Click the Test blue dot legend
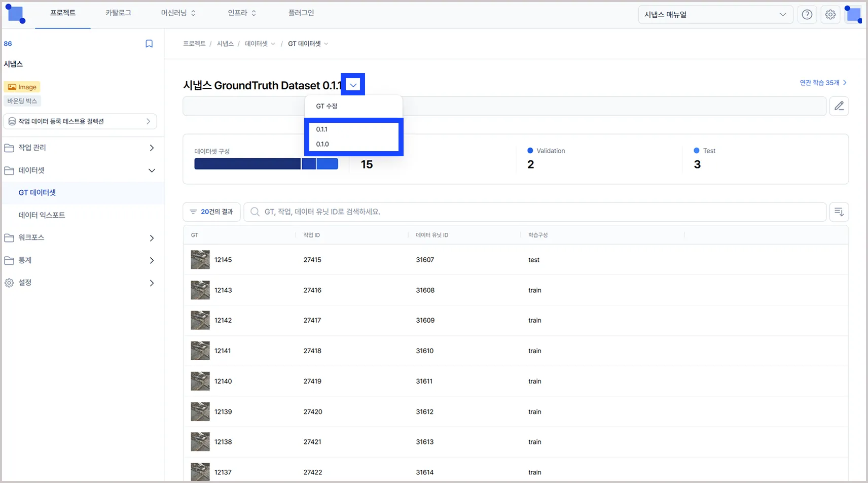The height and width of the screenshot is (483, 868). coord(697,151)
